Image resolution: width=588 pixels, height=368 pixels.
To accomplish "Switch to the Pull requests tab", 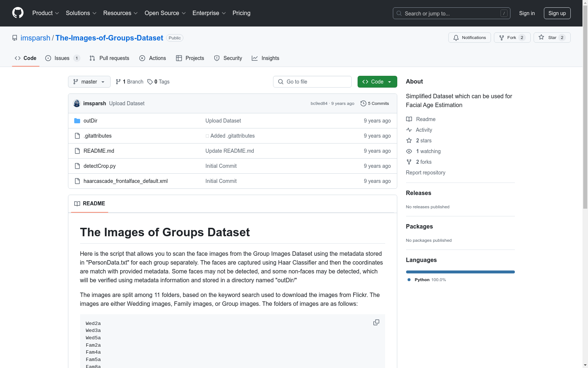I will tap(110, 58).
